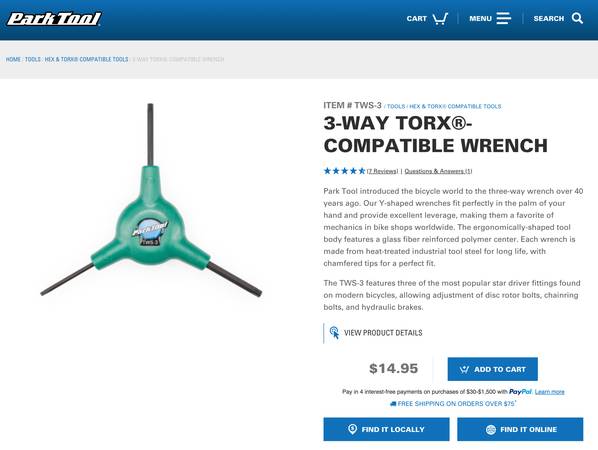The width and height of the screenshot is (598, 450).
Task: Click the Park Tool logo
Action: point(54,19)
